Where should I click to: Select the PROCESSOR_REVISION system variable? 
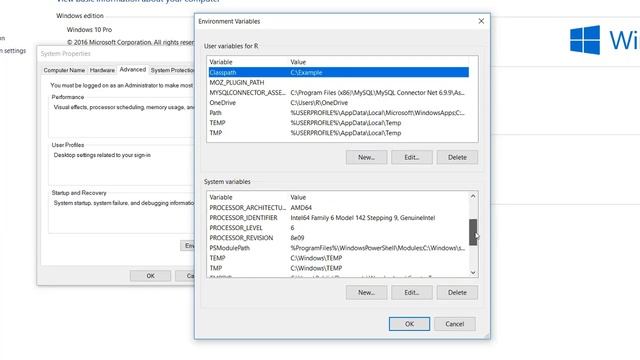[338, 238]
